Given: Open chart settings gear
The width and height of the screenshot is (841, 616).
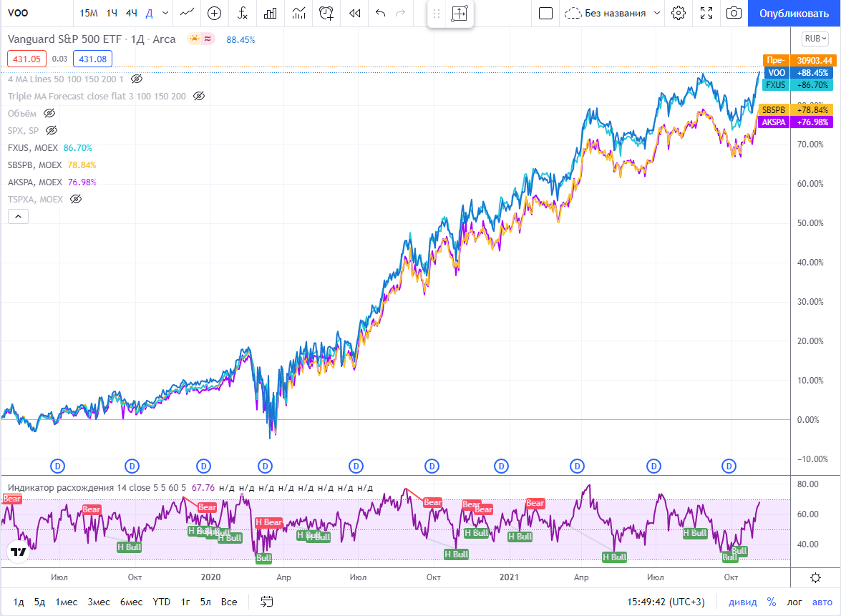Looking at the screenshot, I should pos(679,13).
